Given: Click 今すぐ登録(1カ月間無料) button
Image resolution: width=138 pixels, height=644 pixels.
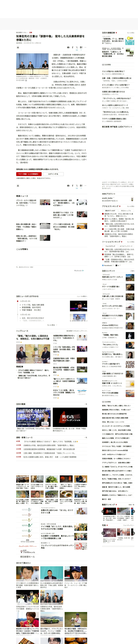Looking at the screenshot, I should (29, 174).
